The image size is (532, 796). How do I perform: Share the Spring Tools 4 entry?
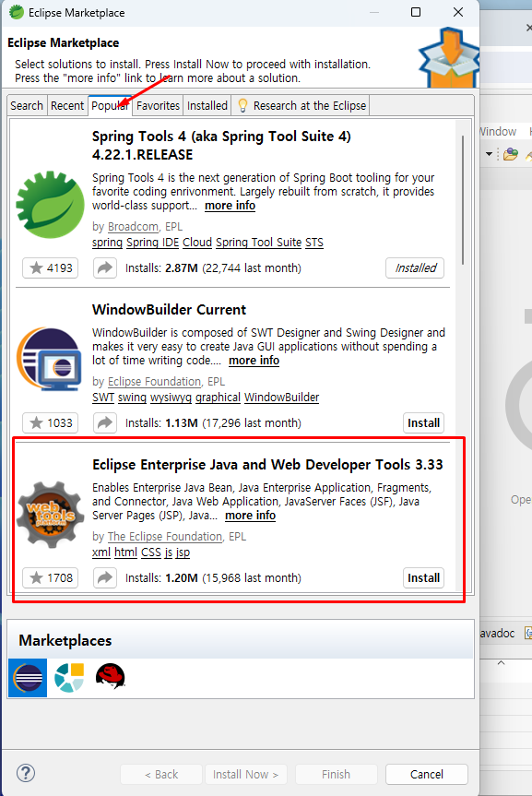[x=105, y=268]
